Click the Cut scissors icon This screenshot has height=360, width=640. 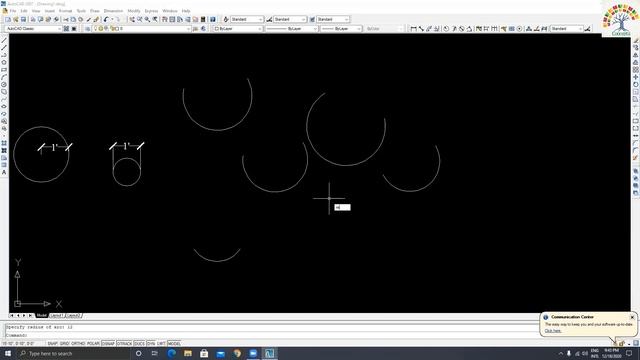(65, 19)
